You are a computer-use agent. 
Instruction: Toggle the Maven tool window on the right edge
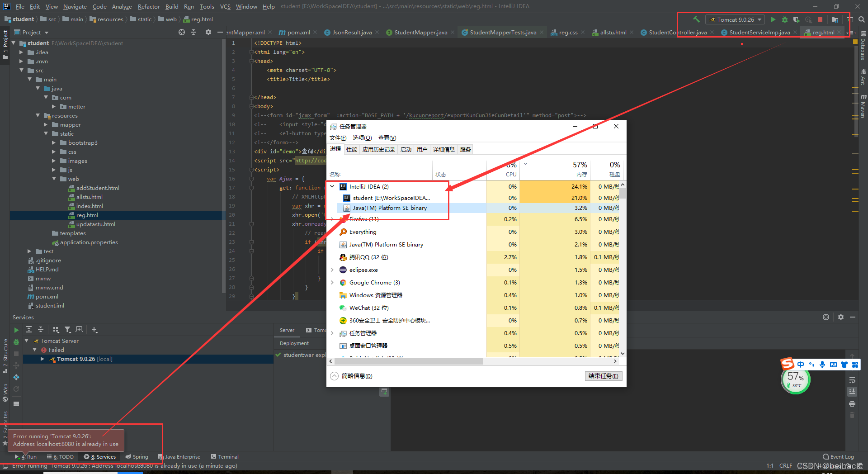(863, 107)
